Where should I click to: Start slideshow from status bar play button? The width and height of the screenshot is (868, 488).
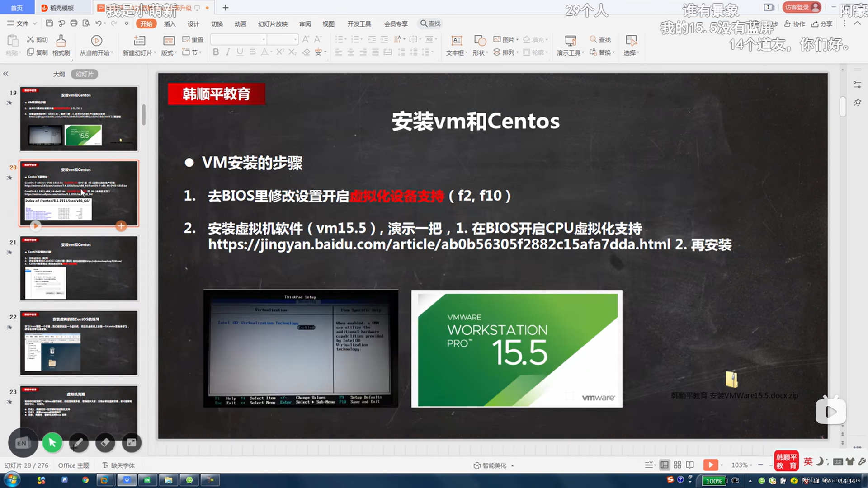(x=710, y=465)
